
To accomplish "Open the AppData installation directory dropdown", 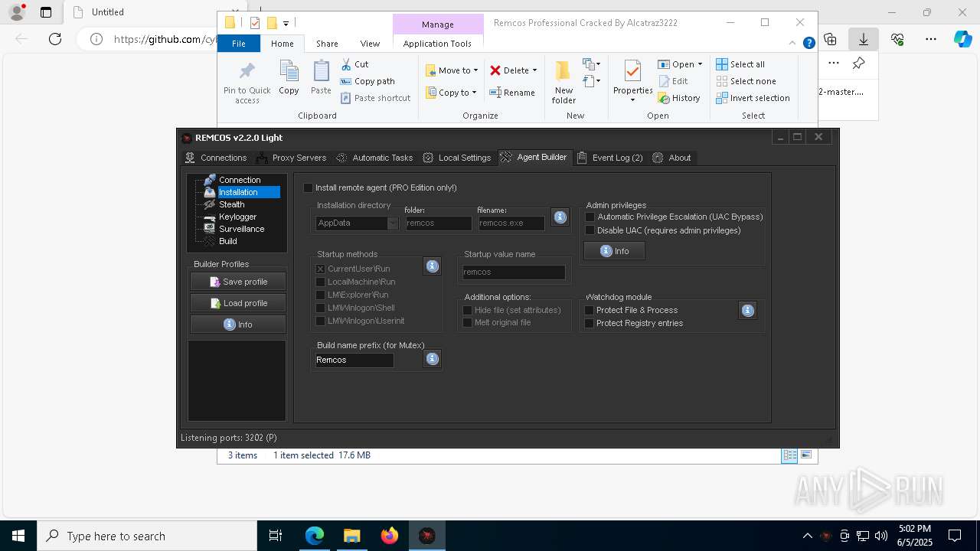I will pyautogui.click(x=392, y=223).
